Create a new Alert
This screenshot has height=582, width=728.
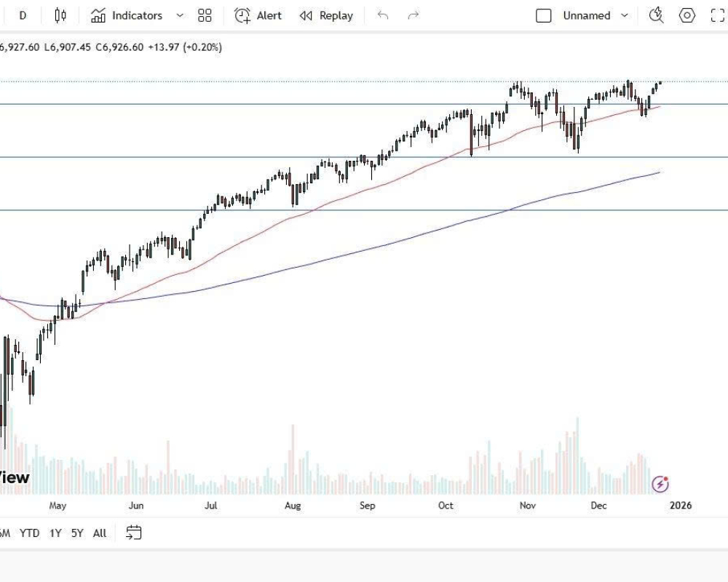coord(258,15)
